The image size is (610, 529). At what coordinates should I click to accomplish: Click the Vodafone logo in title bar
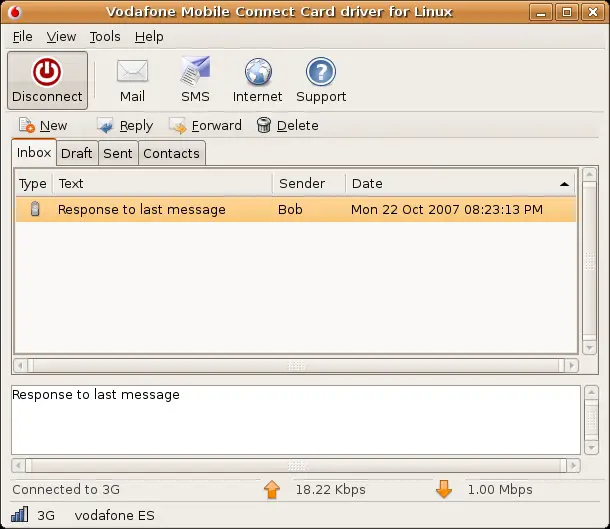15,12
